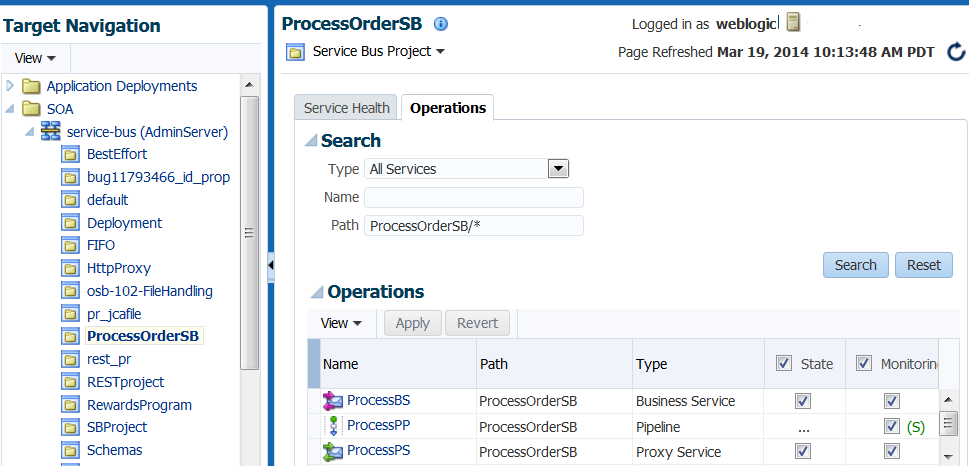Uncheck State for ProcessBS row
Viewport: 969px width, 466px height.
(802, 401)
